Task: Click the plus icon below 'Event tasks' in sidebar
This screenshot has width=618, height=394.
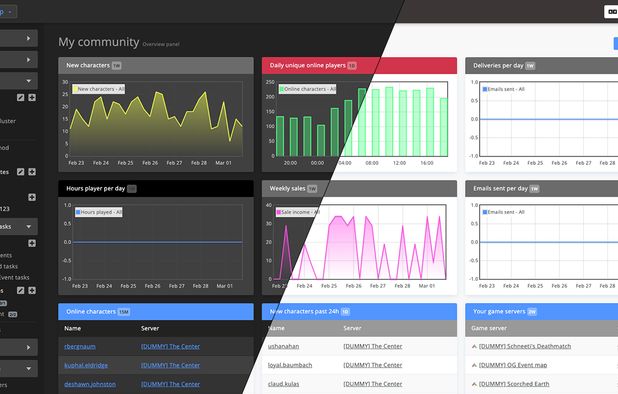Action: pyautogui.click(x=32, y=290)
